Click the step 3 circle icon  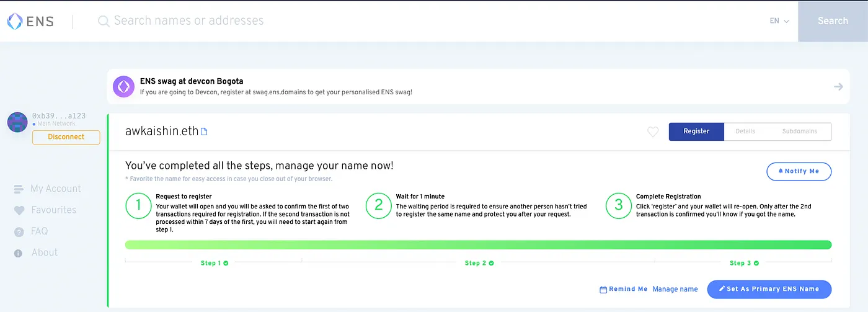[618, 206]
